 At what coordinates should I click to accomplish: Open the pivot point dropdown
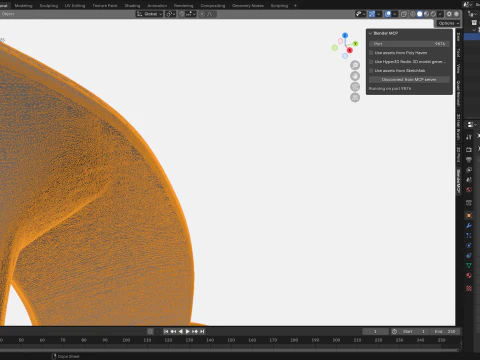coord(171,14)
